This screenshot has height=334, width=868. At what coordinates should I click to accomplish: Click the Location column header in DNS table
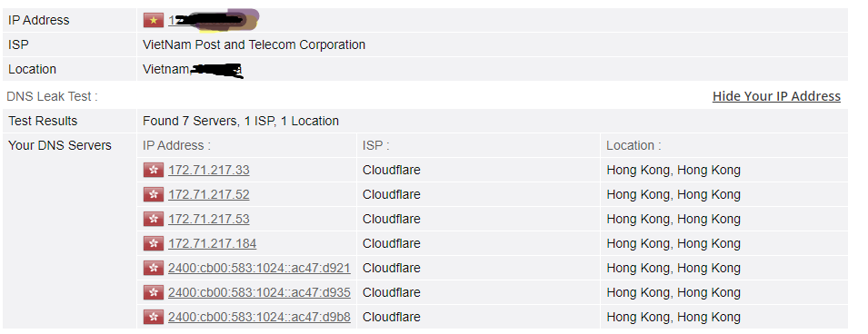pos(634,145)
